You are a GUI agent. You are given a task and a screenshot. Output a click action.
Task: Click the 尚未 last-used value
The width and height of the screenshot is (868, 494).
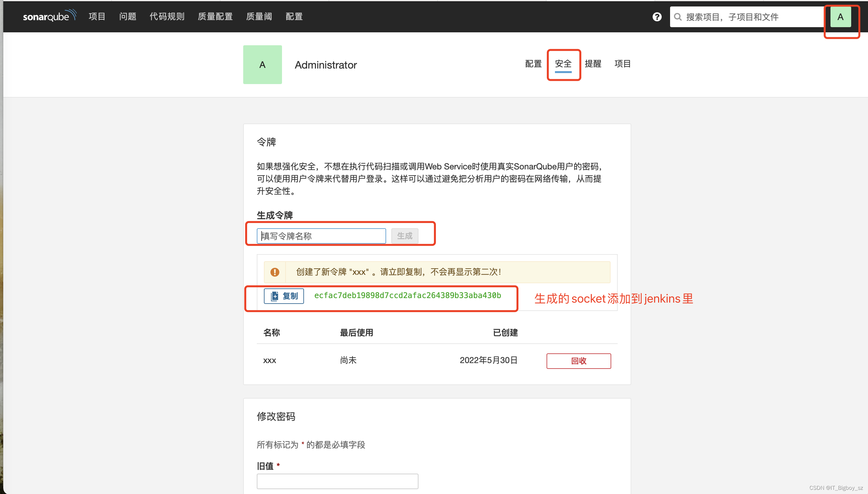[348, 360]
